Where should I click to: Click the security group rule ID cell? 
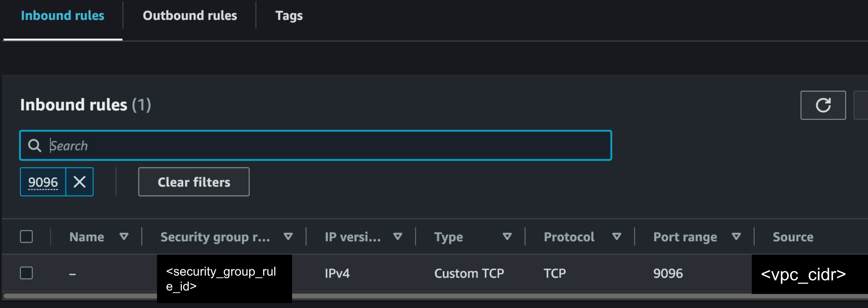224,279
